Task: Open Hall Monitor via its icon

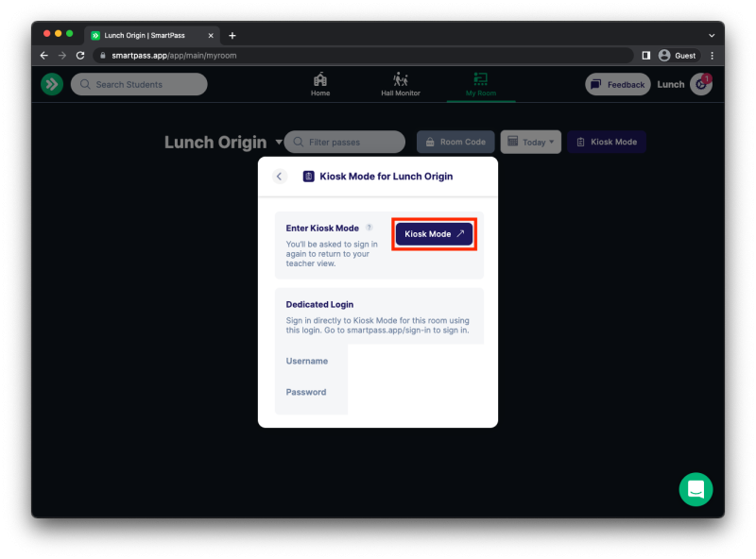Action: 400,82
